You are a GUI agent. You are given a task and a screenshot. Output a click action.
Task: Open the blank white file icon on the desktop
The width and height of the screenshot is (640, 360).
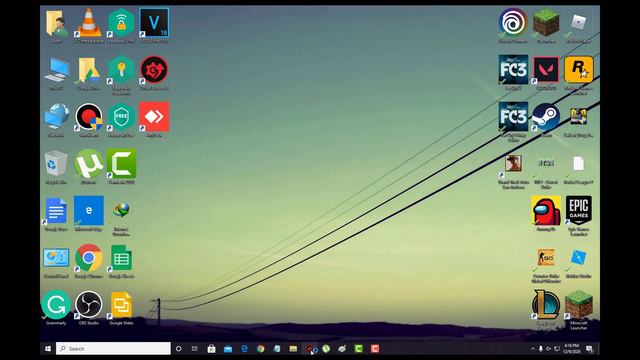[x=578, y=164]
